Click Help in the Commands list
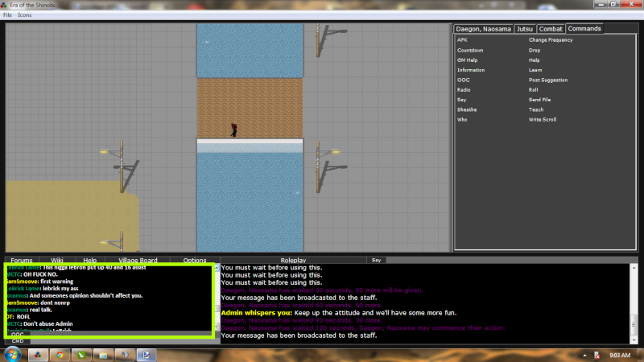 (534, 60)
